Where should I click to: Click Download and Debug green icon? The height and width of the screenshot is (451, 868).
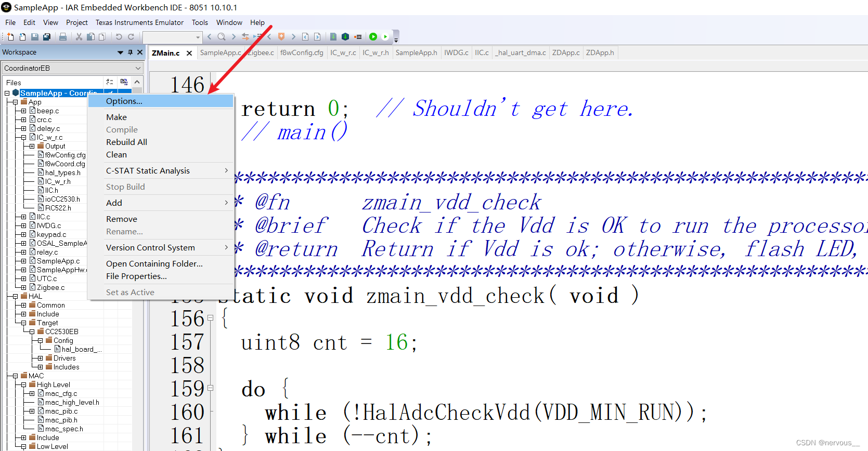pos(373,37)
